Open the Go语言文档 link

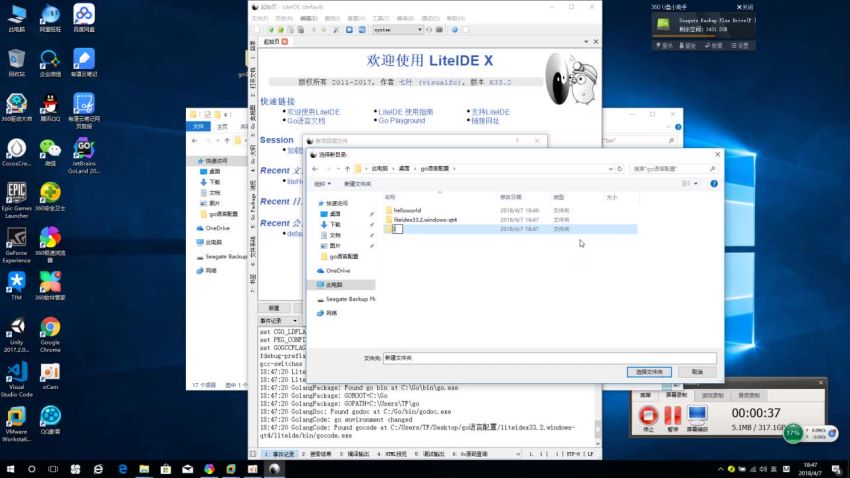click(306, 121)
